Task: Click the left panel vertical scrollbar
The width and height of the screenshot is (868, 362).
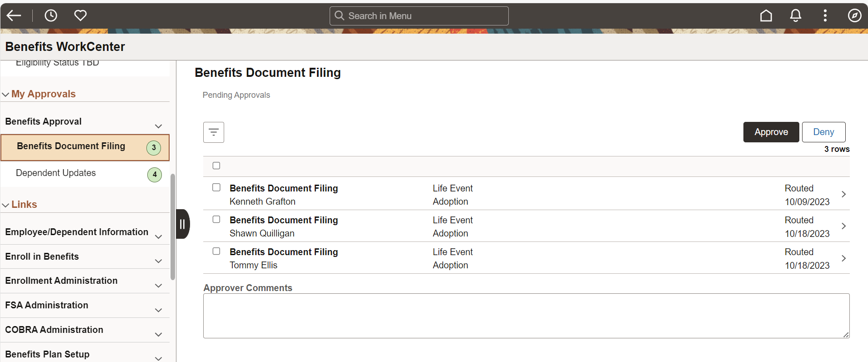Action: (173, 226)
